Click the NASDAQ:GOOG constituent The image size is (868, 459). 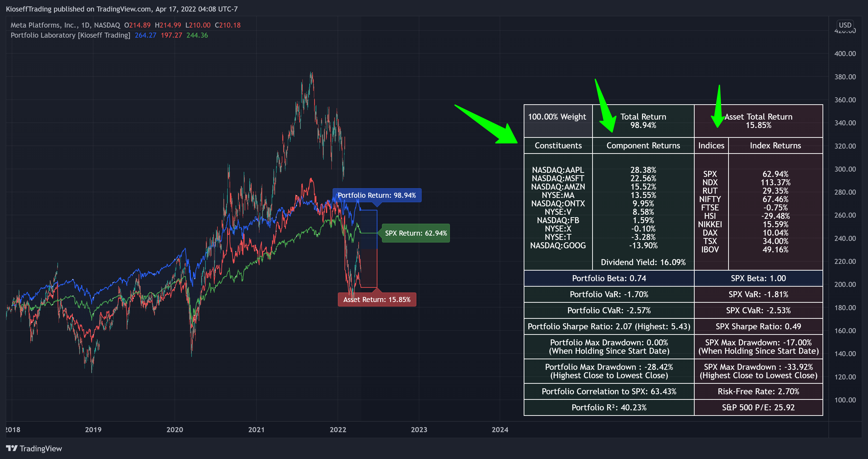(x=558, y=245)
